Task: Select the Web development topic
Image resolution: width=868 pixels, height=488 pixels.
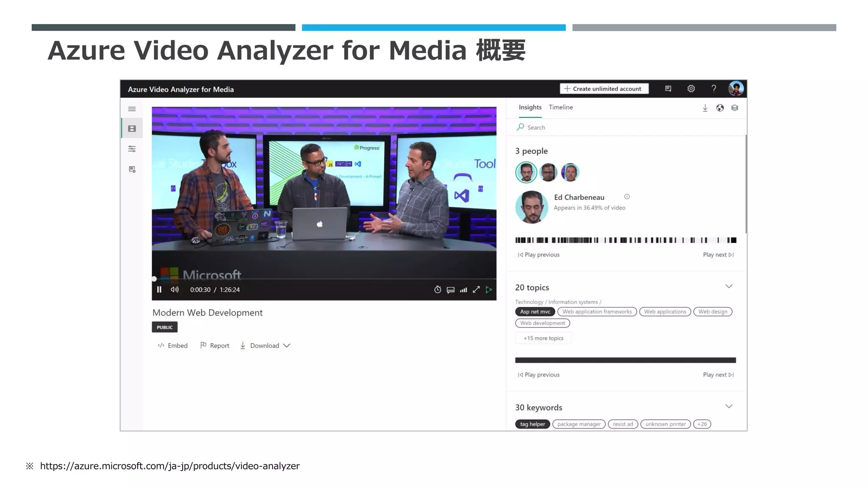Action: [542, 323]
